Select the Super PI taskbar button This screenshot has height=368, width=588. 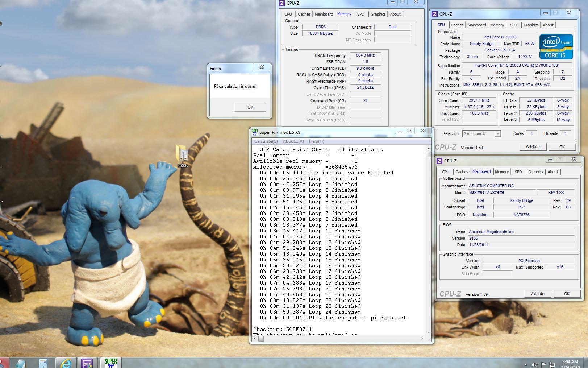110,363
